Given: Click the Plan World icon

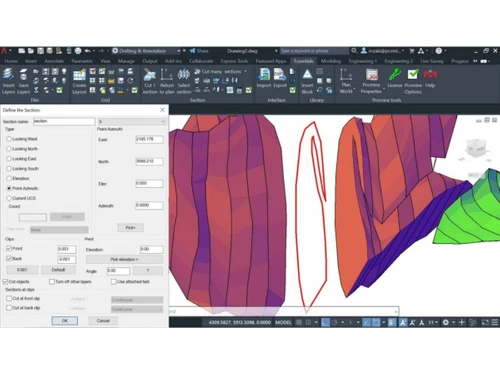Looking at the screenshot, I should tap(346, 74).
